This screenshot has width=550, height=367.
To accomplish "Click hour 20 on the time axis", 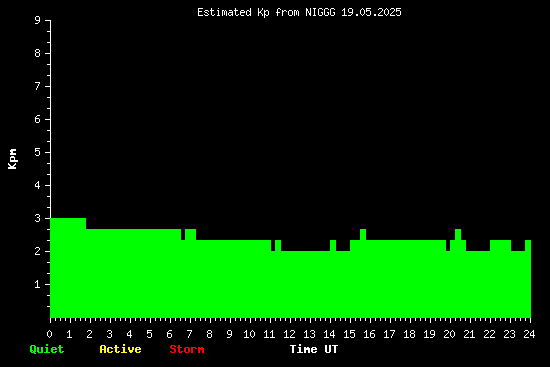I will point(449,334).
